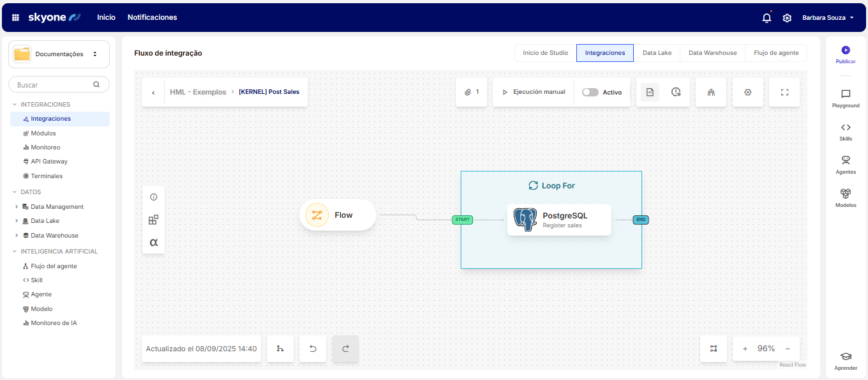
Task: Click the fullscreen canvas icon
Action: coord(784,92)
